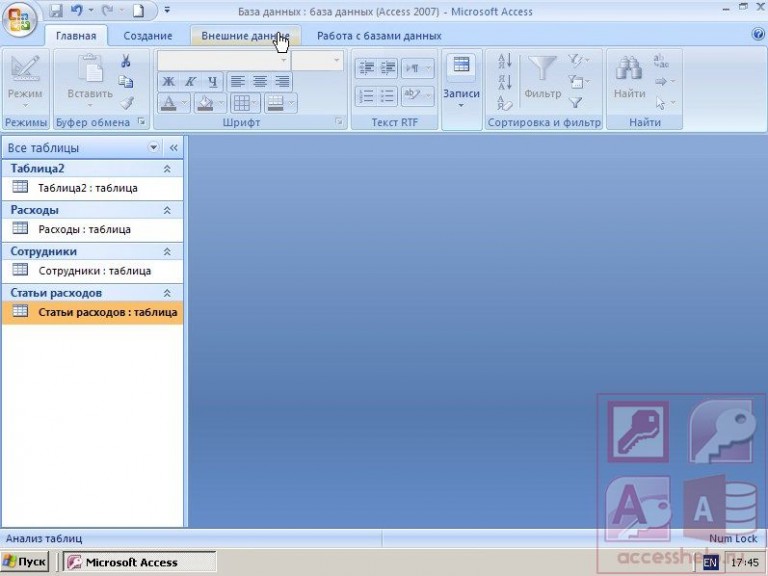The width and height of the screenshot is (768, 576).
Task: Toggle bold Ж formatting
Action: 168,82
